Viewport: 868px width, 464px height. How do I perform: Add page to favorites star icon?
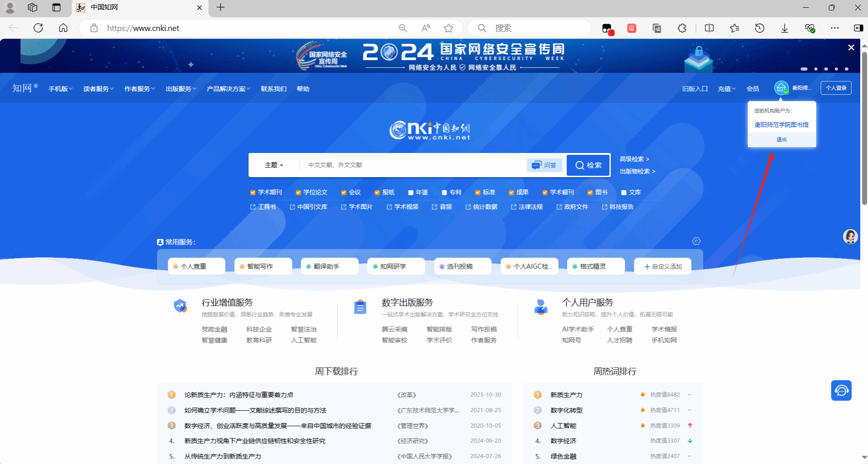point(448,28)
